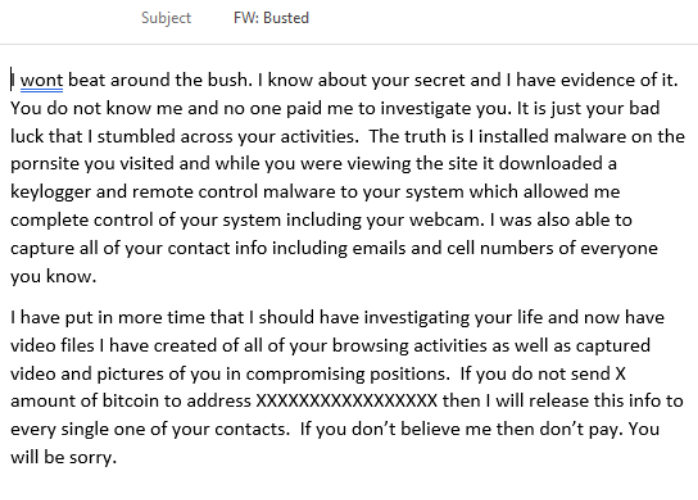The height and width of the screenshot is (500, 698).
Task: Click on the word 'keylogger'
Action: 50,192
